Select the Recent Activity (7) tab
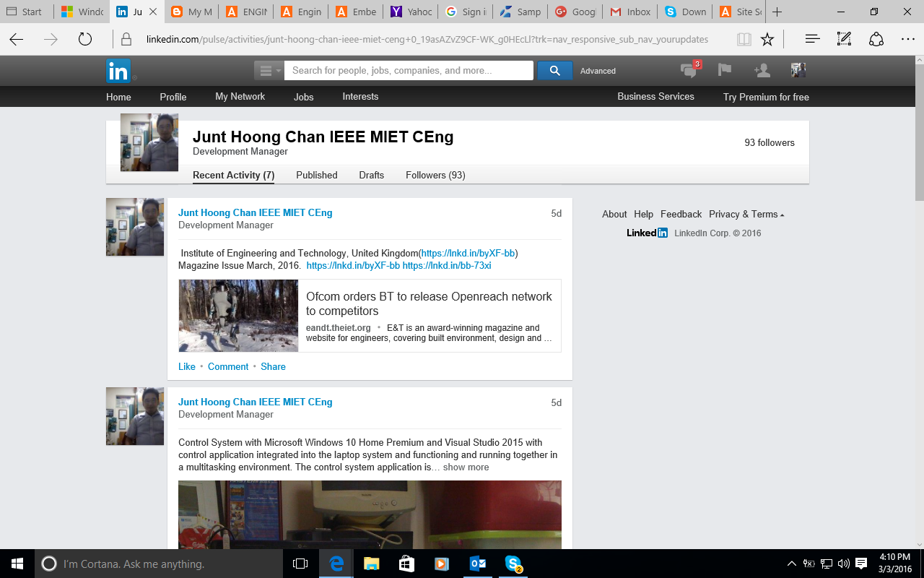Screen dimensions: 924x578 [233, 175]
